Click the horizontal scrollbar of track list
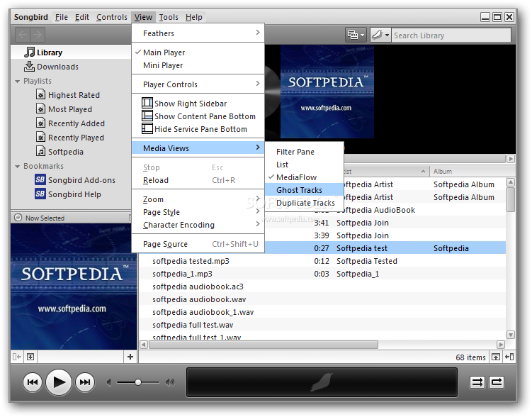Image resolution: width=532 pixels, height=417 pixels. [x=264, y=345]
